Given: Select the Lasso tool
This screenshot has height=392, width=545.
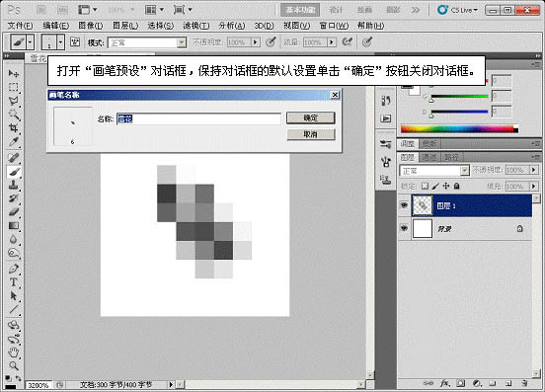Looking at the screenshot, I should tap(14, 101).
